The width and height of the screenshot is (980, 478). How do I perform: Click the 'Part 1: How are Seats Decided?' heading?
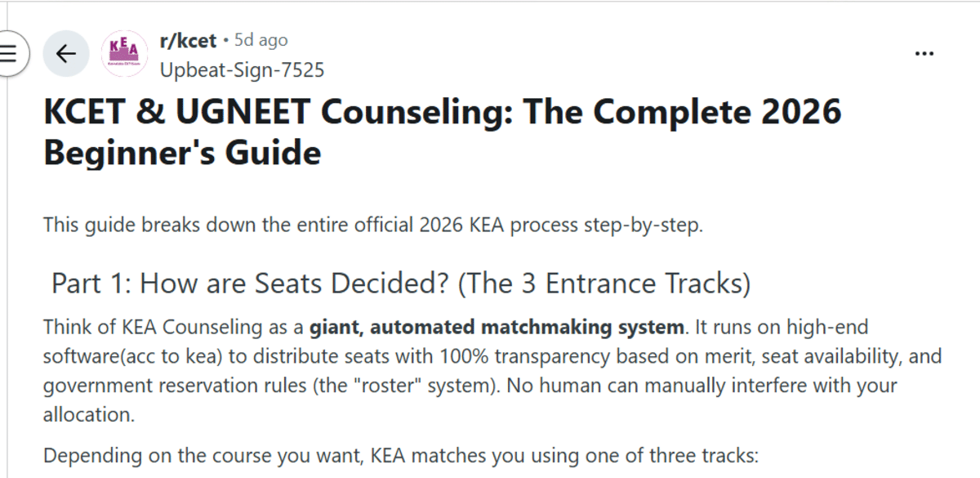pyautogui.click(x=250, y=284)
